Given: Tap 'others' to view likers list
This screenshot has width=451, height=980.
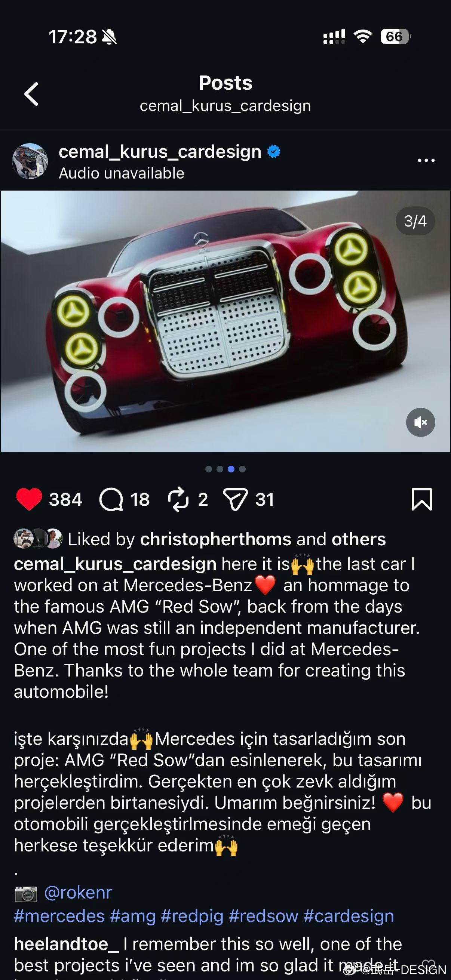Looking at the screenshot, I should click(x=359, y=539).
